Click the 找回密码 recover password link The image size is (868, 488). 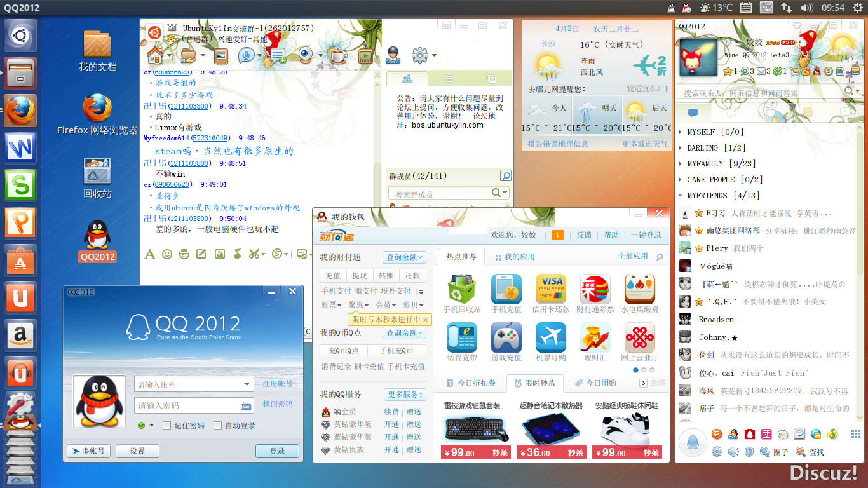pyautogui.click(x=278, y=404)
